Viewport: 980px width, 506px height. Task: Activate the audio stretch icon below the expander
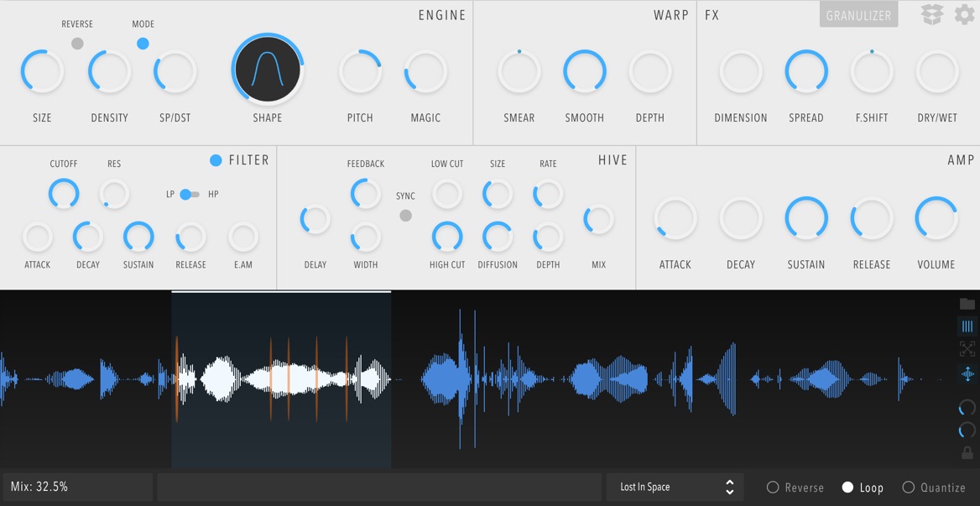click(967, 374)
